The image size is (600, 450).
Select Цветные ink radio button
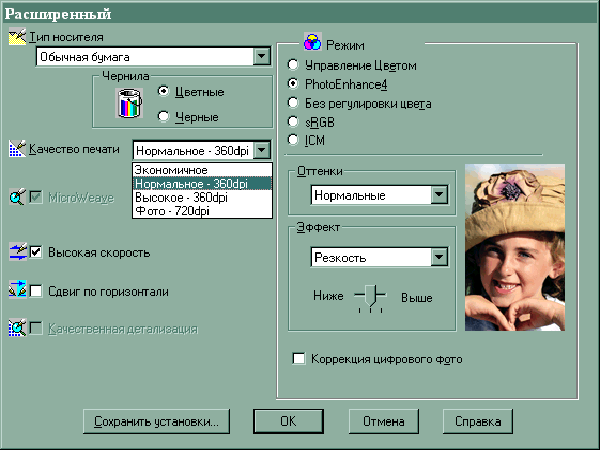[x=163, y=91]
